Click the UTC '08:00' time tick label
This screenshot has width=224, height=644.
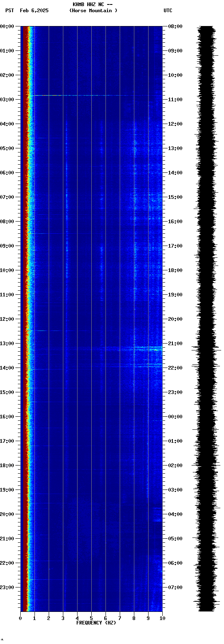pos(175,26)
